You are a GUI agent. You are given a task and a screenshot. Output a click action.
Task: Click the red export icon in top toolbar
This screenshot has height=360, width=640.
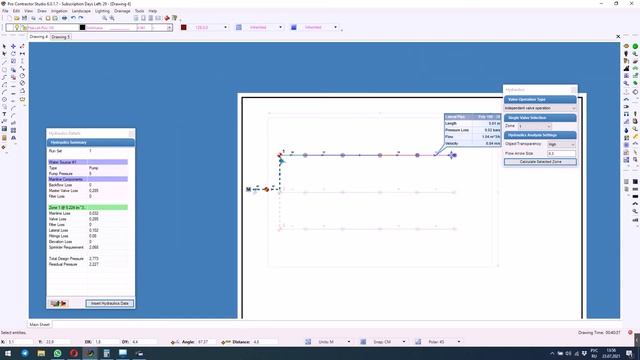[167, 18]
